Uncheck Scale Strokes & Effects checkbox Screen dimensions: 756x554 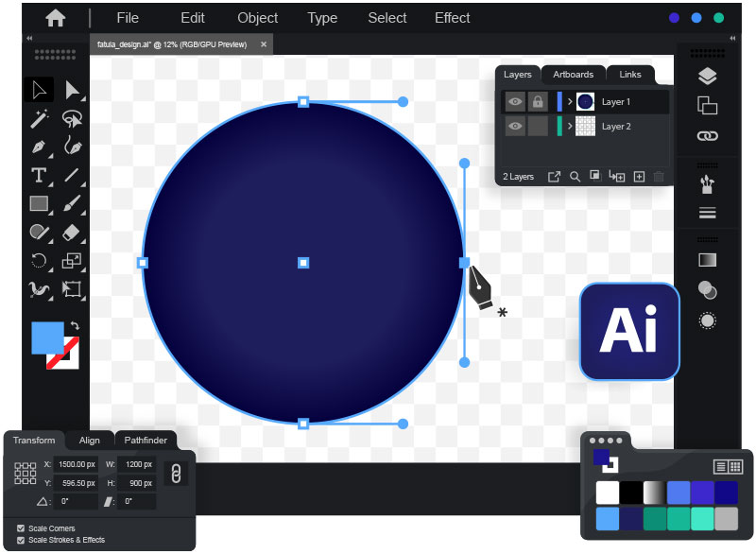[21, 540]
